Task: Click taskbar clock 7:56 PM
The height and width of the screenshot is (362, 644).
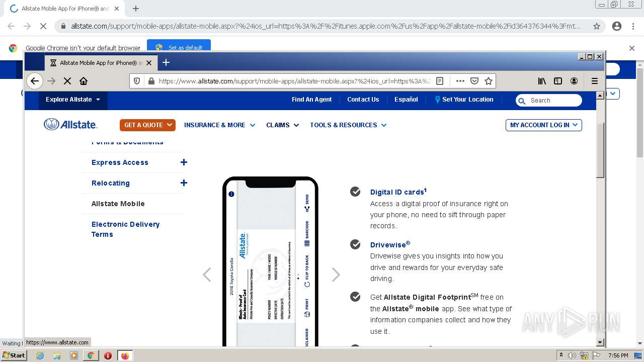Action: coord(618,355)
